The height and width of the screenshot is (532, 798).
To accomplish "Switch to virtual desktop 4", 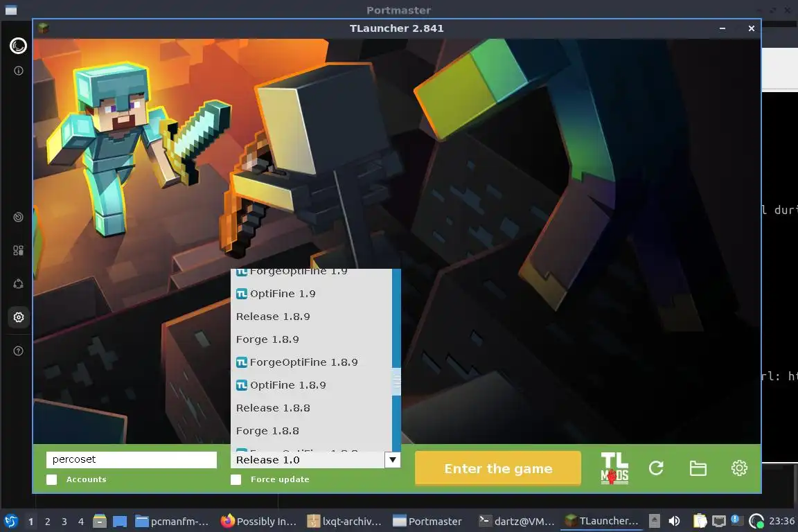I will (81, 522).
